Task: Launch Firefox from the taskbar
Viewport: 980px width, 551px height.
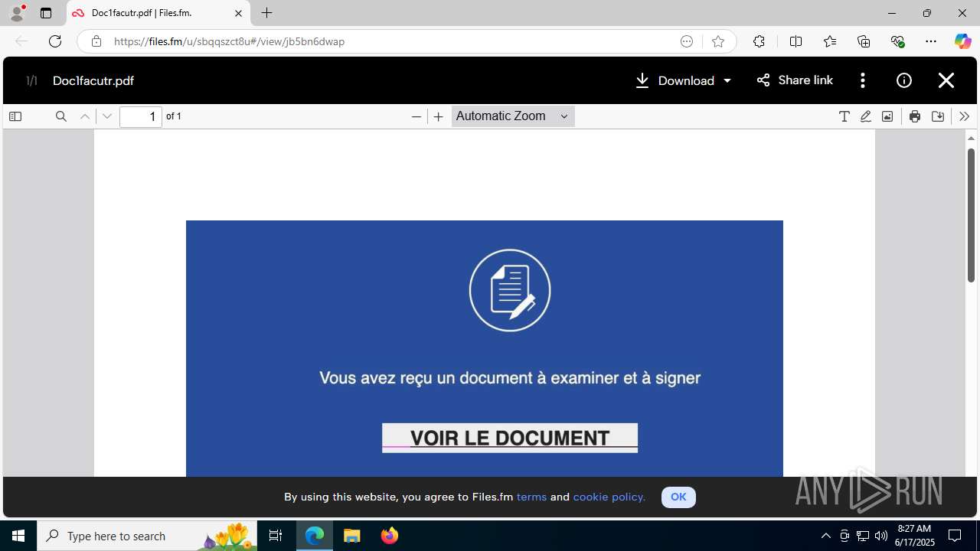Action: tap(390, 536)
